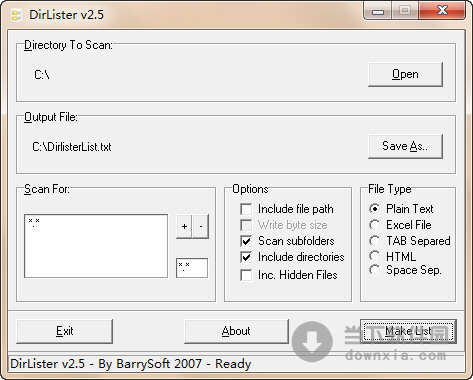Click the plus button to add filter
The image size is (473, 380).
(184, 227)
